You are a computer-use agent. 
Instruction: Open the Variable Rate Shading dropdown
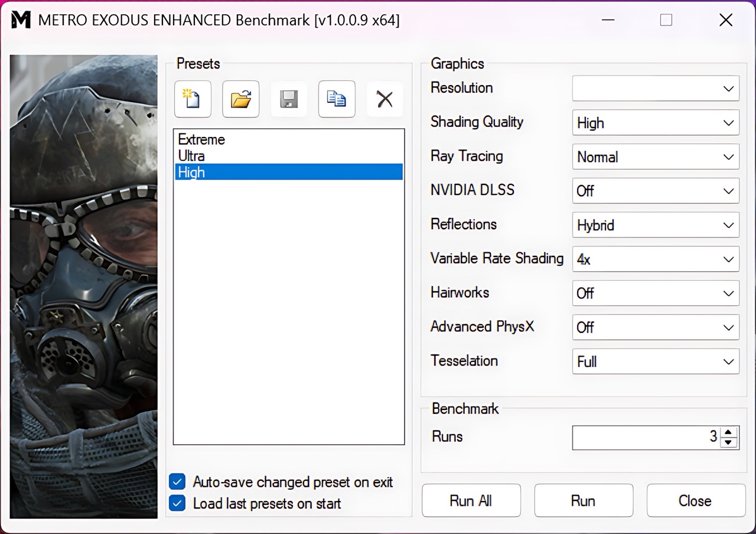[x=656, y=259]
